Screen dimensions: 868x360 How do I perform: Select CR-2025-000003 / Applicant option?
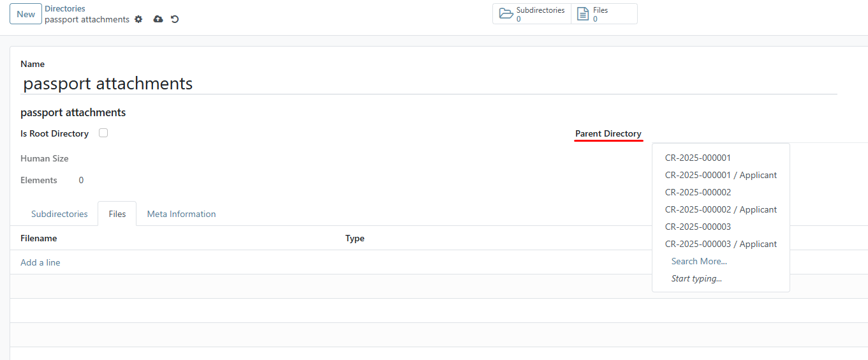[721, 244]
